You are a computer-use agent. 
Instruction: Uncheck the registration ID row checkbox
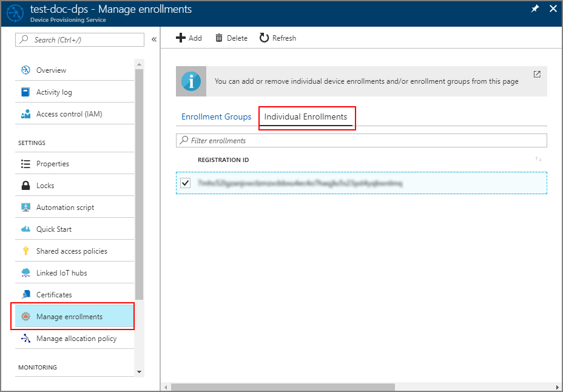(185, 183)
